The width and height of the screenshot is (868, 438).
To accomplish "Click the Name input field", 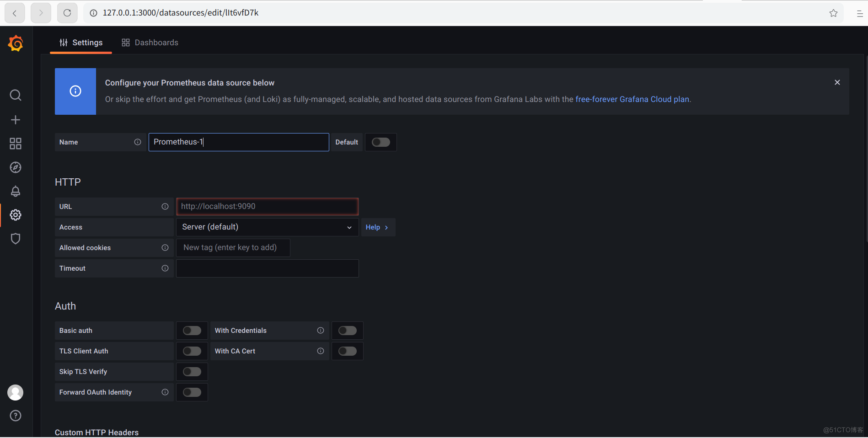I will coord(239,142).
